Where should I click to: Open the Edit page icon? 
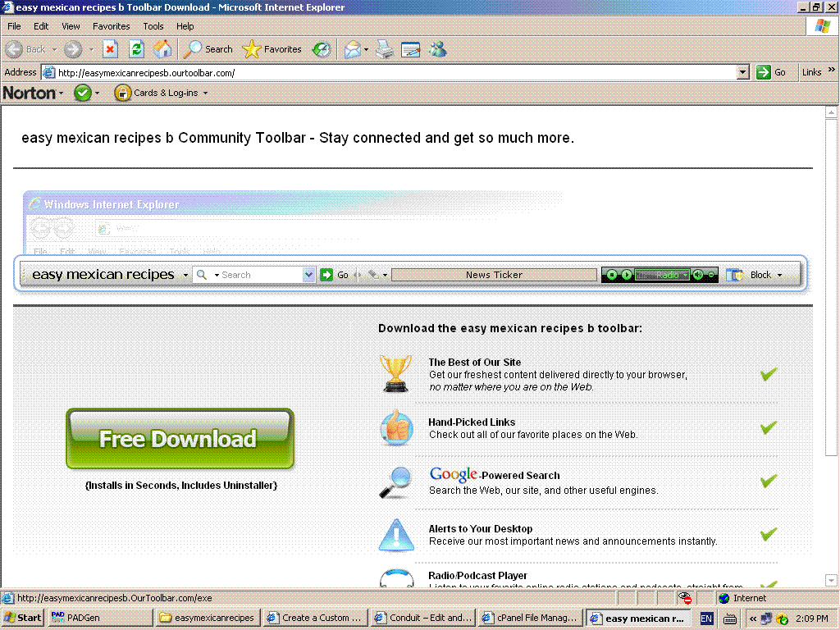[x=411, y=49]
